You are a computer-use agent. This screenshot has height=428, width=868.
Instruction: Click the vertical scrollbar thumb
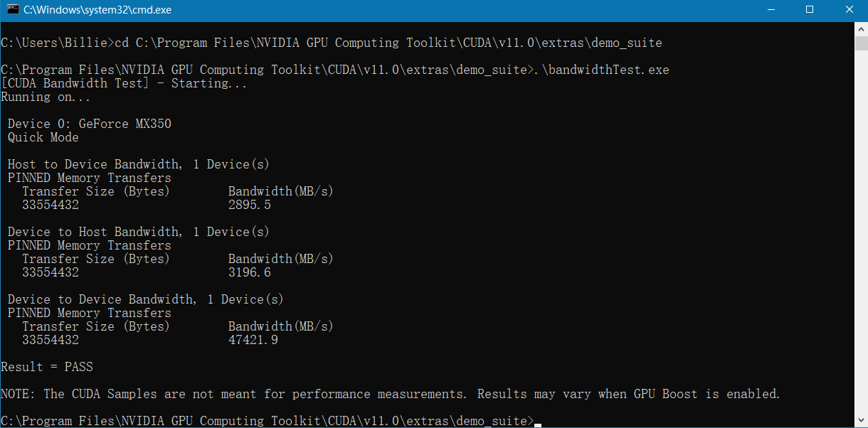(x=861, y=43)
